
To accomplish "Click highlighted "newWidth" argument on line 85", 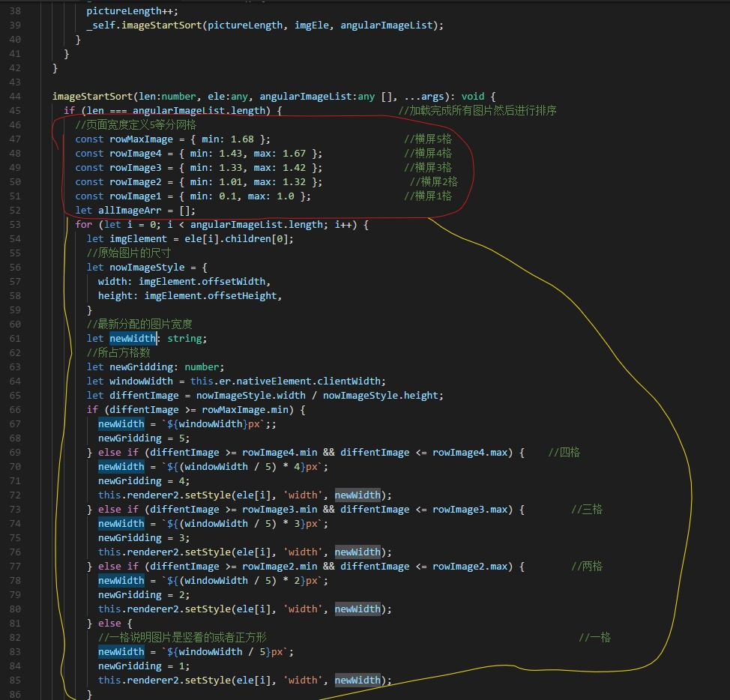I will pyautogui.click(x=358, y=680).
